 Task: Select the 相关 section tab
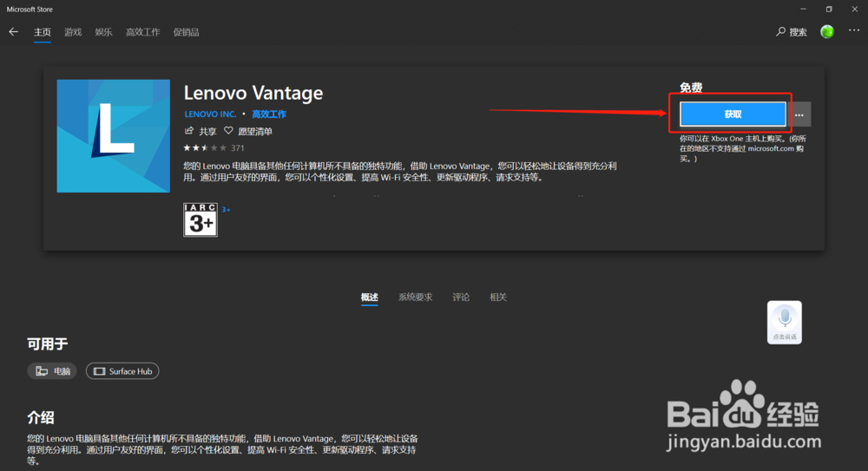[498, 298]
